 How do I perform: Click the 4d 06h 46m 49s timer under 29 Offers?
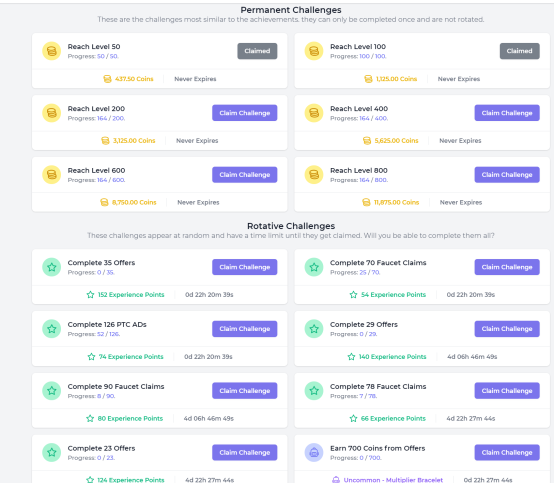click(x=472, y=357)
